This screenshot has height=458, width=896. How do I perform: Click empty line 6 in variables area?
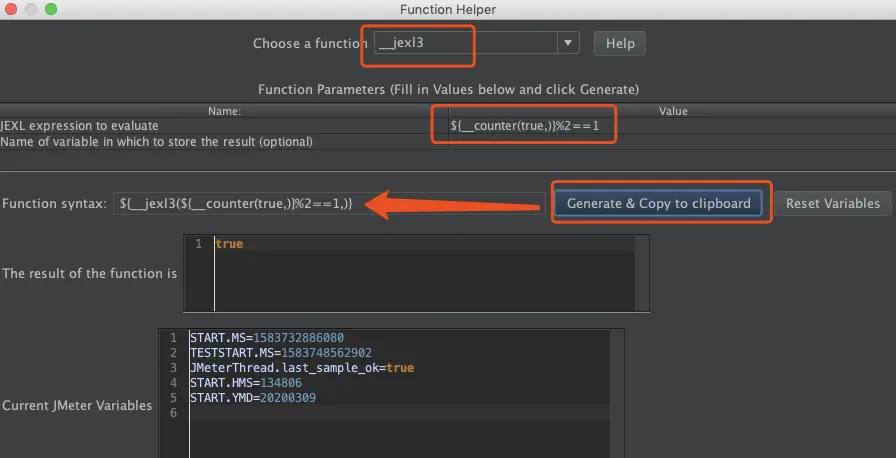pyautogui.click(x=400, y=412)
